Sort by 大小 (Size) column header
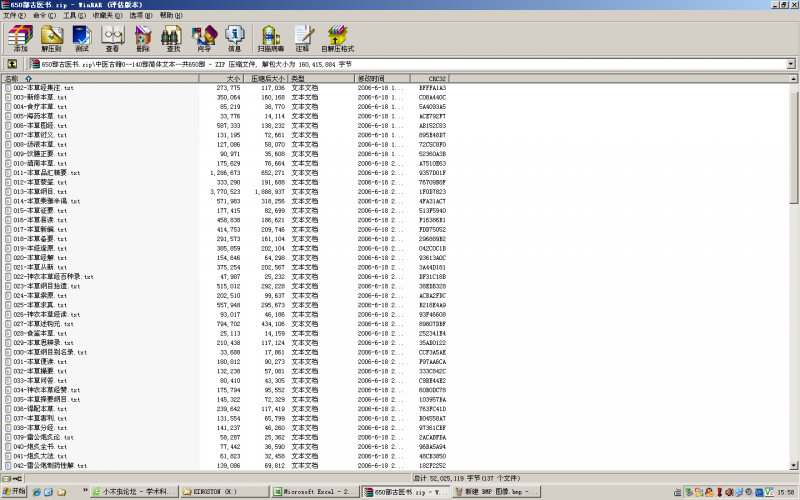 pos(221,79)
